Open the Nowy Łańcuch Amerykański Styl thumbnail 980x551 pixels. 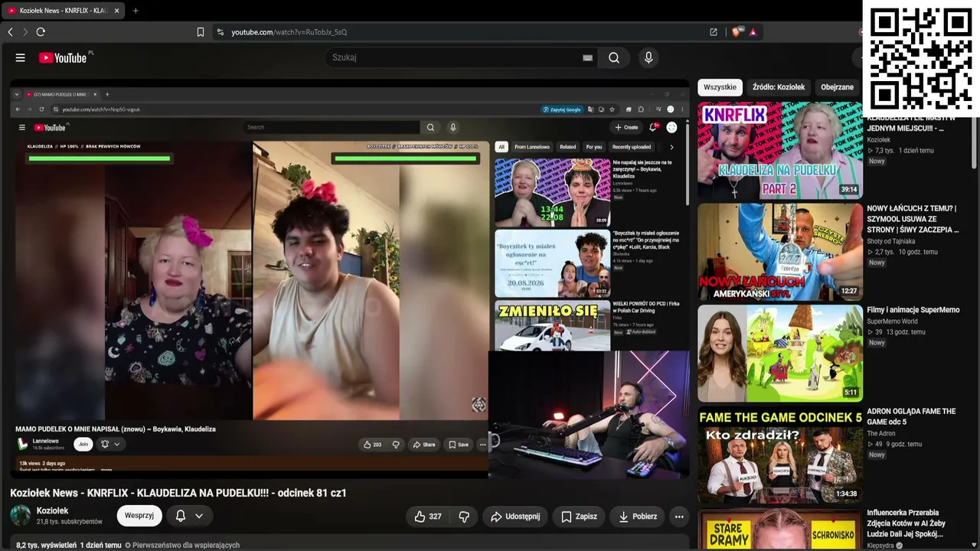pos(780,252)
